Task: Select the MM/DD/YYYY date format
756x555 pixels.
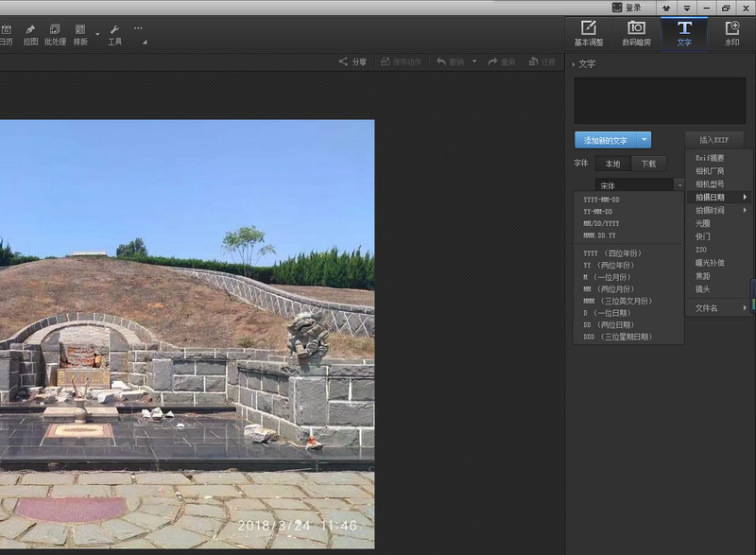Action: pyautogui.click(x=601, y=224)
